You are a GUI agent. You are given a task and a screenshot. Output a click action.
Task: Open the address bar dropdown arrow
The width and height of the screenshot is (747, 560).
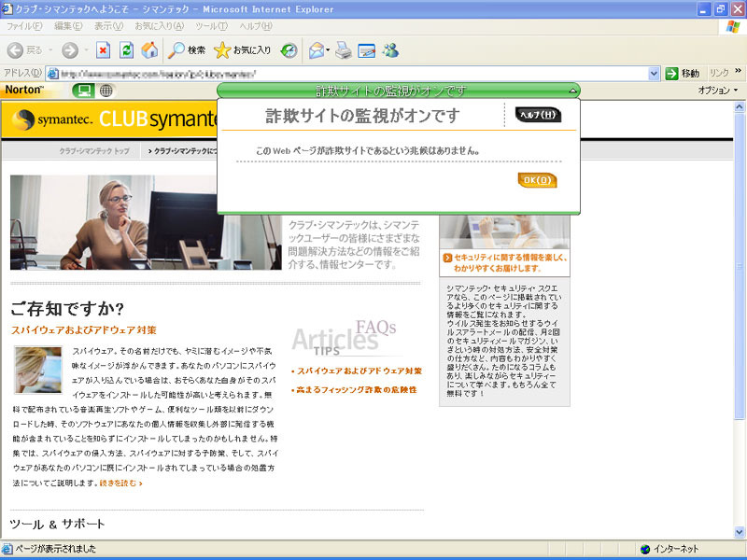[655, 74]
